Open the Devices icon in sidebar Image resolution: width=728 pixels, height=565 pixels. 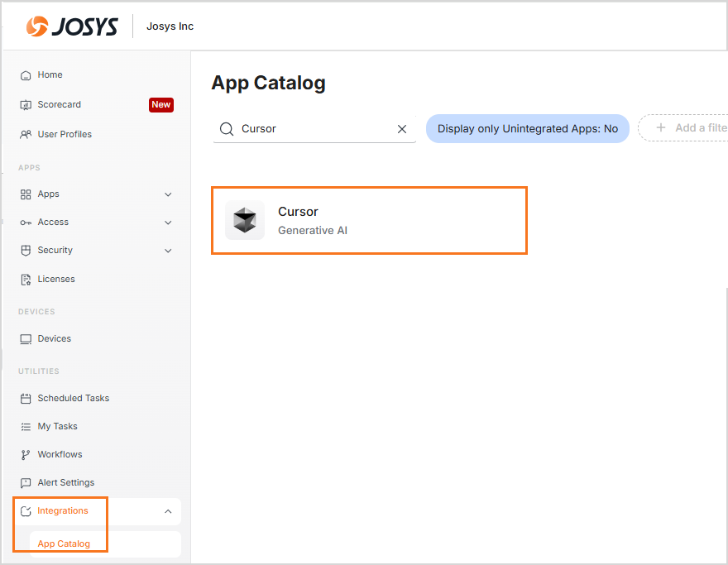26,339
